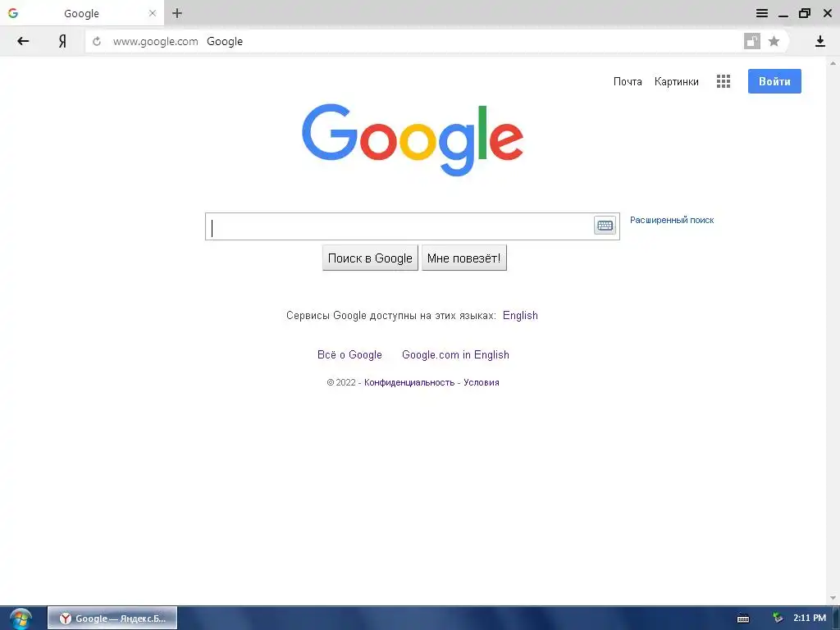This screenshot has width=840, height=630.
Task: Open the Всё о Google link
Action: [x=349, y=354]
